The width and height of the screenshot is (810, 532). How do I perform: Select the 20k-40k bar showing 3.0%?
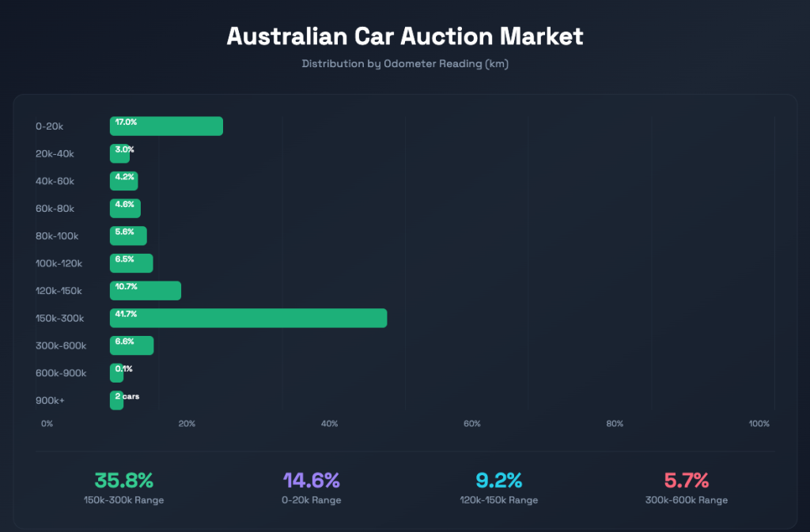coord(119,153)
